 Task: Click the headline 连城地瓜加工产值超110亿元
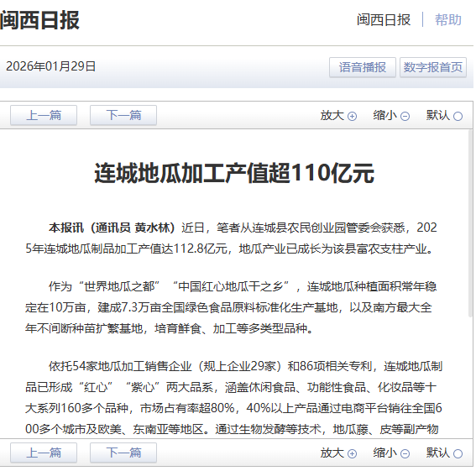[x=234, y=173]
